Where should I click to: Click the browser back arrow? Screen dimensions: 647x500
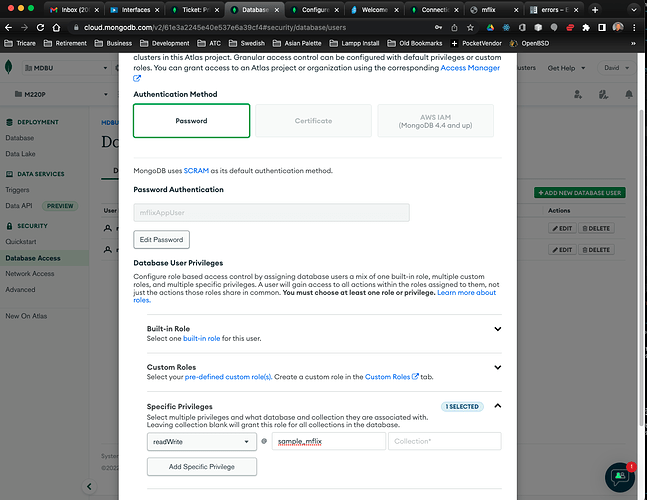click(x=11, y=26)
